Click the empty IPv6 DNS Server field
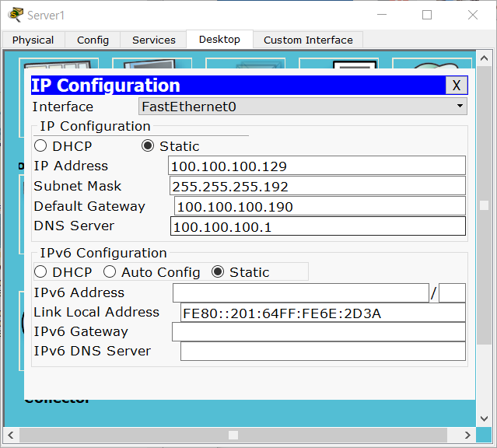The width and height of the screenshot is (497, 448). tap(323, 352)
